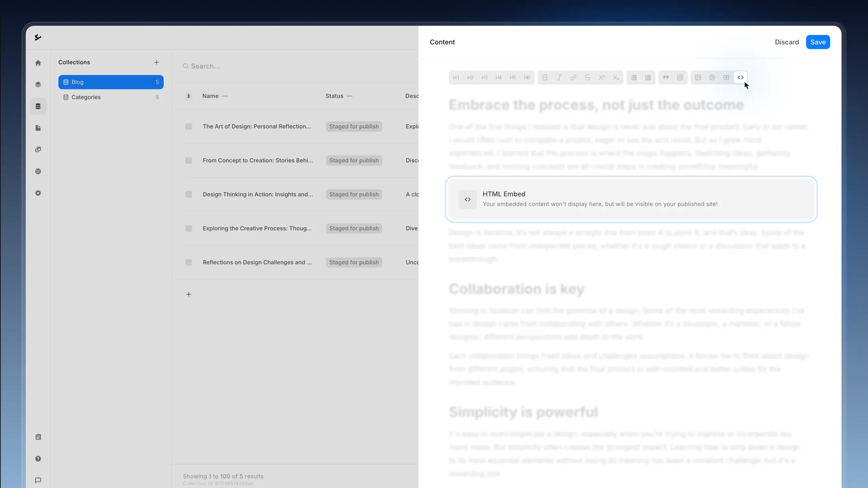
Task: Insert a hyperlink using the link icon
Action: tap(573, 77)
